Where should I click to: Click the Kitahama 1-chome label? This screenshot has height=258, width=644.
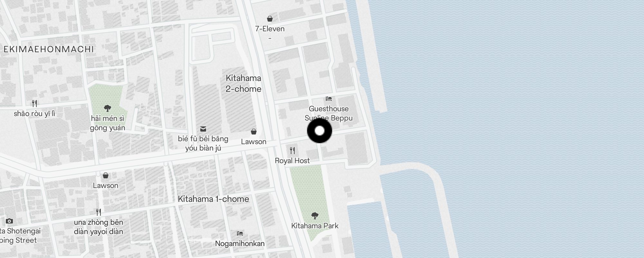click(213, 199)
